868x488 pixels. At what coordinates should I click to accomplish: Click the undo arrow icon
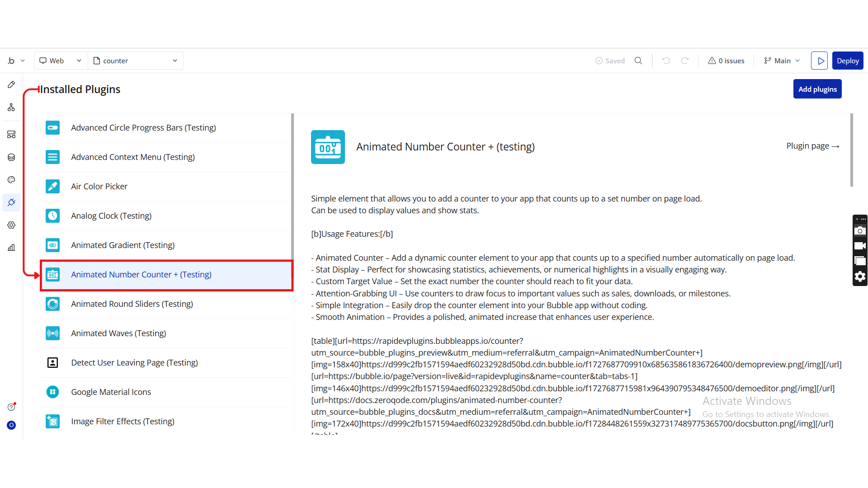tap(666, 61)
